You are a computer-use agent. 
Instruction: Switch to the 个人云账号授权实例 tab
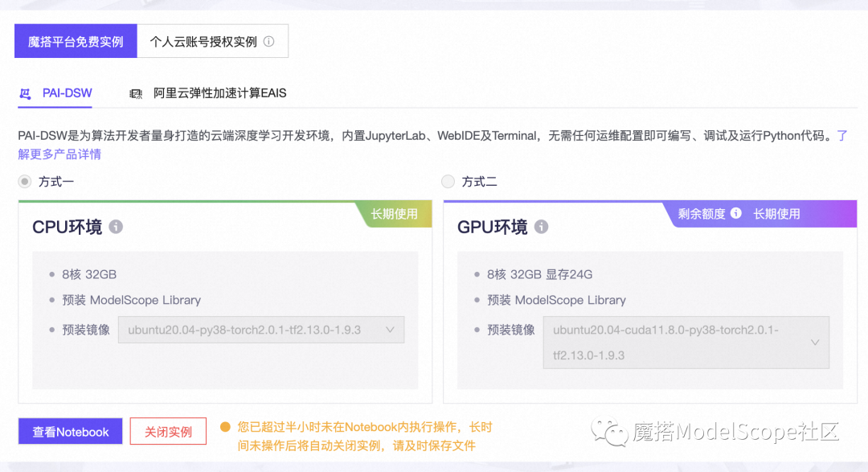(199, 40)
